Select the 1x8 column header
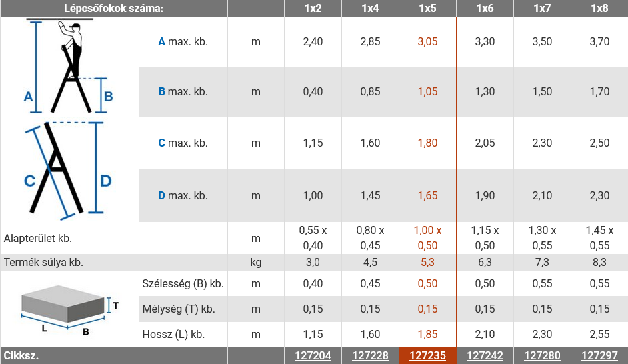Image resolution: width=628 pixels, height=364 pixels. (599, 9)
